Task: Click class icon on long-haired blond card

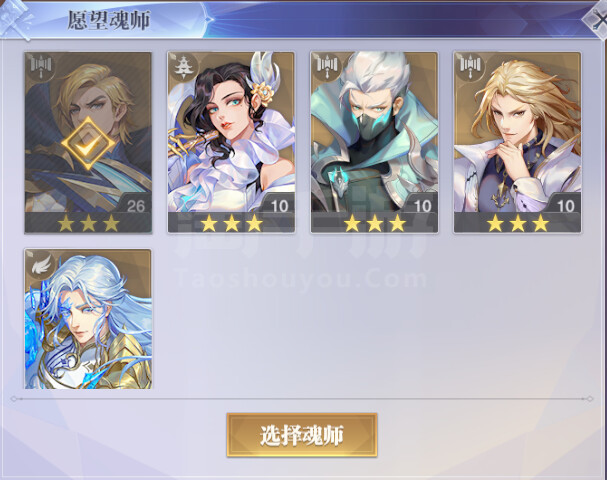Action: (x=470, y=66)
